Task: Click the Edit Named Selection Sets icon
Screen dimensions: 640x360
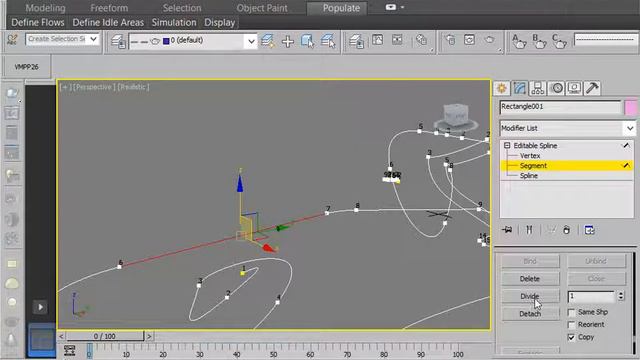Action: pos(12,40)
